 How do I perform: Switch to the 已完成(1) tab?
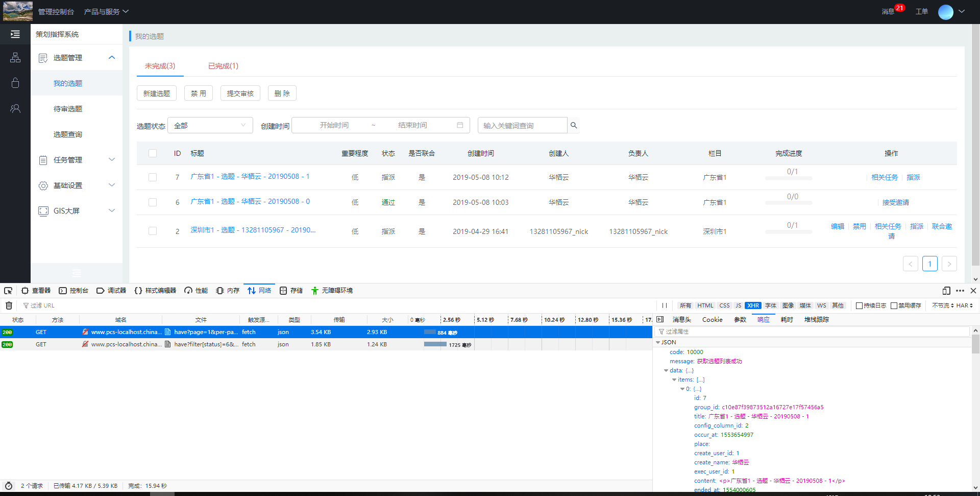[223, 66]
